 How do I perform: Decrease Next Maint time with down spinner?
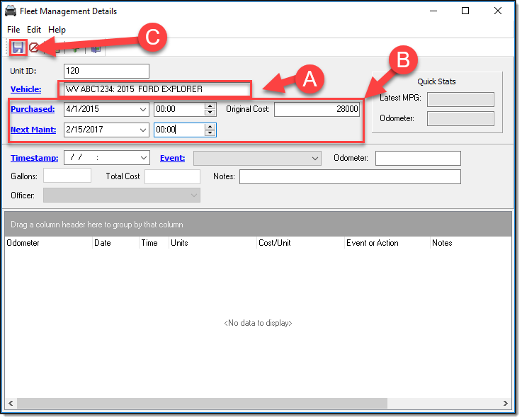(210, 133)
